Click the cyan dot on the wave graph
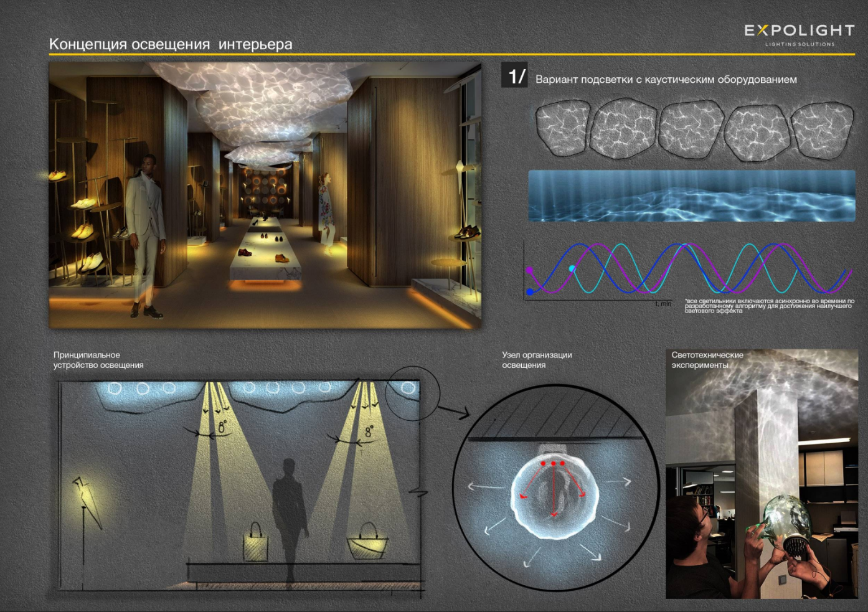 pyautogui.click(x=572, y=268)
